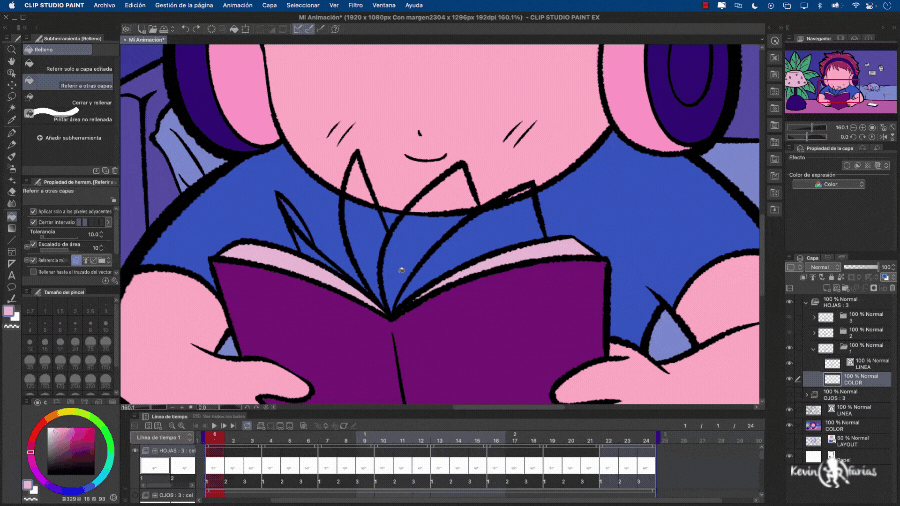Collapse the HOJAS : 3 folder
The height and width of the screenshot is (506, 900).
pyautogui.click(x=806, y=302)
